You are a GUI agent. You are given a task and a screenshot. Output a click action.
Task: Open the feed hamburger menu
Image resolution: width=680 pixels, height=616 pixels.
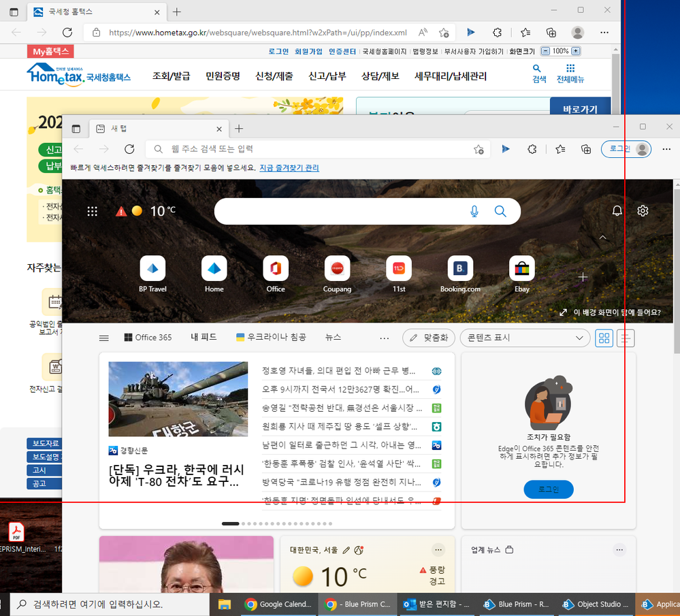pos(104,338)
